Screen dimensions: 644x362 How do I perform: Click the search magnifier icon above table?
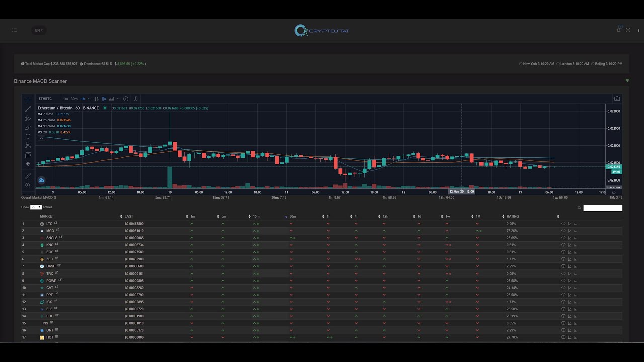tap(580, 208)
